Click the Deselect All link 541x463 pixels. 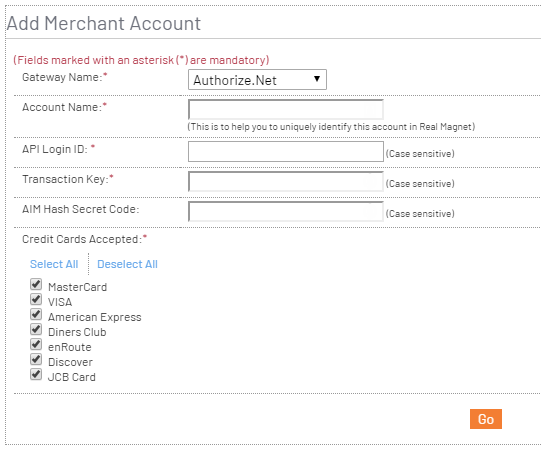click(127, 264)
